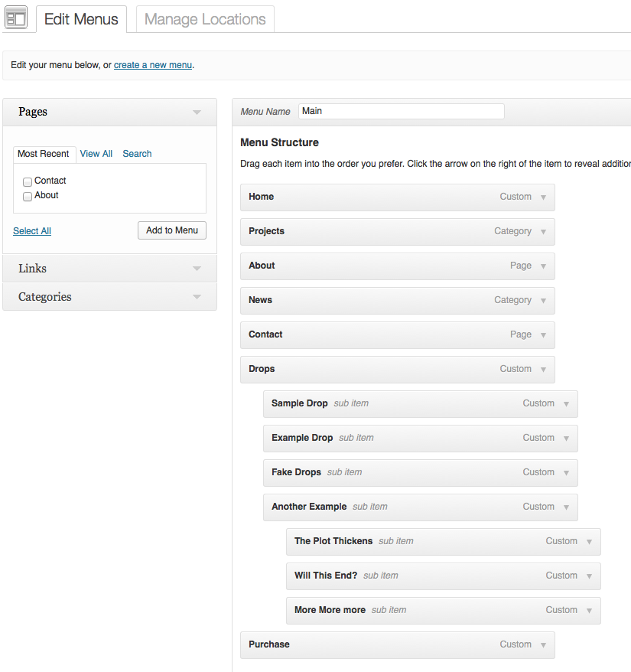
Task: Check the Contact page checkbox
Action: [28, 181]
